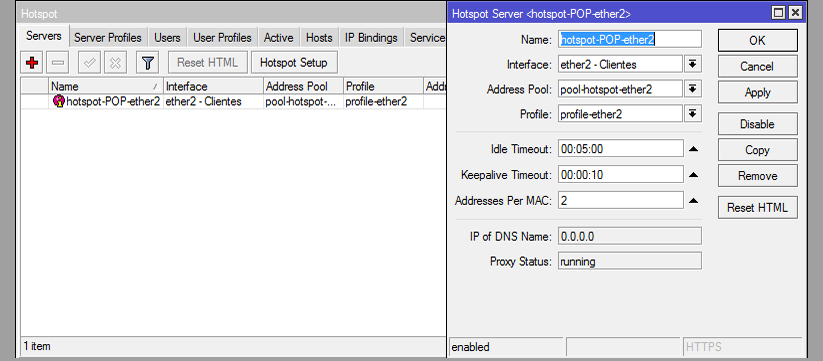823x361 pixels.
Task: Click the minus remove server icon
Action: tap(58, 63)
